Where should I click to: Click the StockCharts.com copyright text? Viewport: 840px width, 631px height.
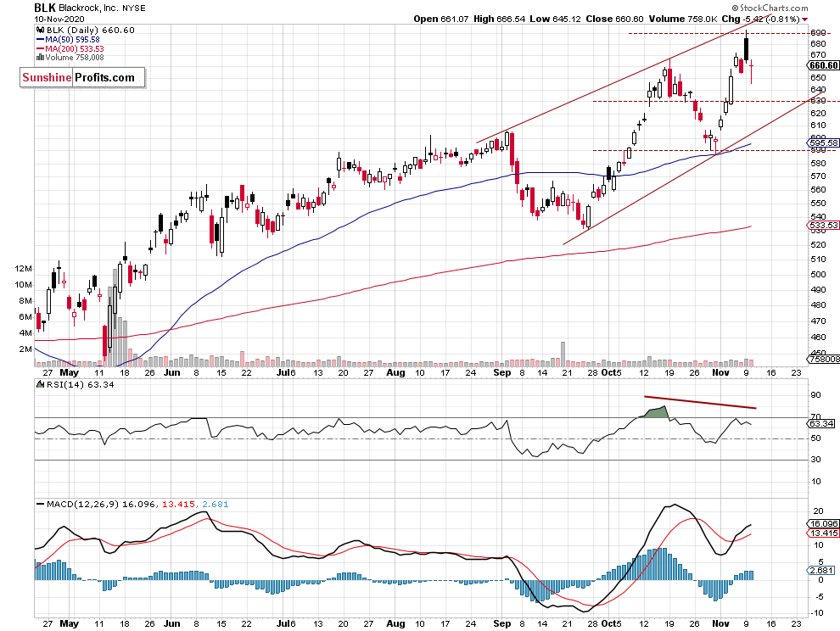coord(770,8)
